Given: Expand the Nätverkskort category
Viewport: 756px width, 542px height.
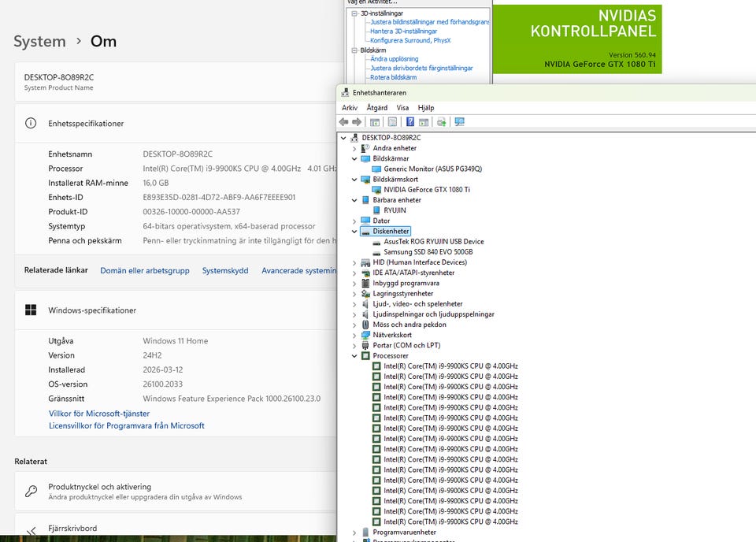Looking at the screenshot, I should pos(354,335).
